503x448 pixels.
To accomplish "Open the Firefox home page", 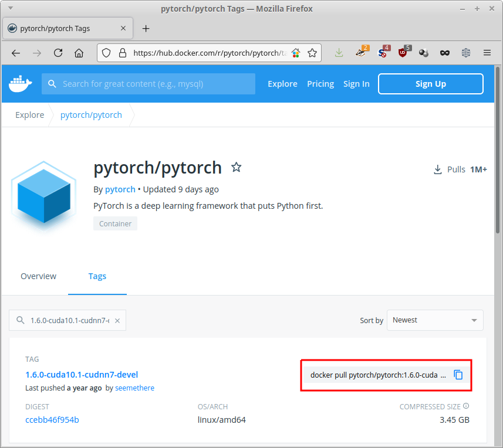I will (x=79, y=53).
